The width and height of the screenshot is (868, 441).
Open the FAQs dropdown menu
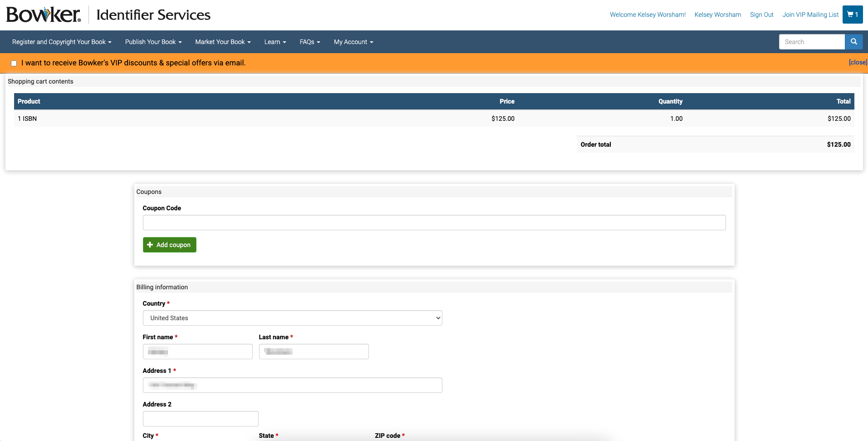(310, 42)
